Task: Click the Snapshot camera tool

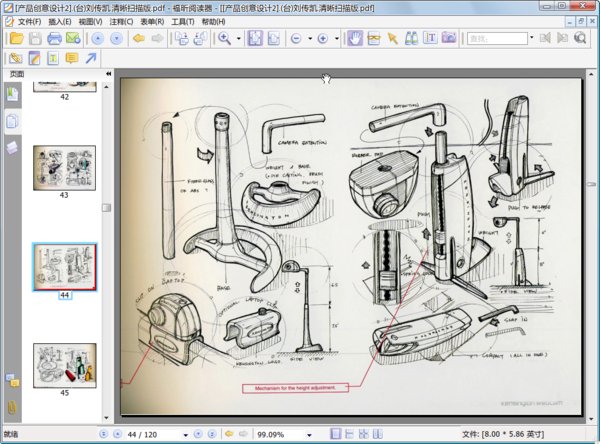Action: click(449, 38)
